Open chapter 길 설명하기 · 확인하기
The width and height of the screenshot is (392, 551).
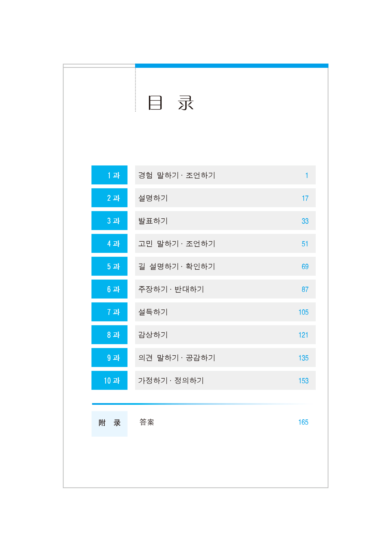point(177,266)
